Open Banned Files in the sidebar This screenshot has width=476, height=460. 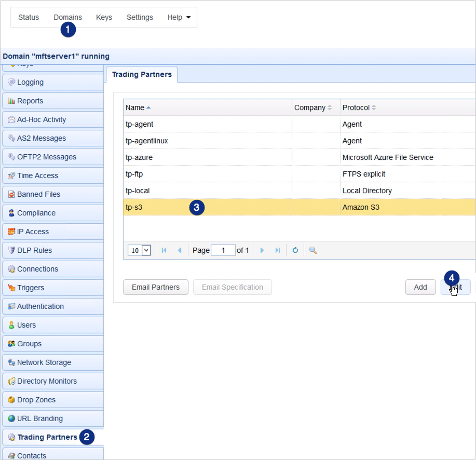click(38, 194)
